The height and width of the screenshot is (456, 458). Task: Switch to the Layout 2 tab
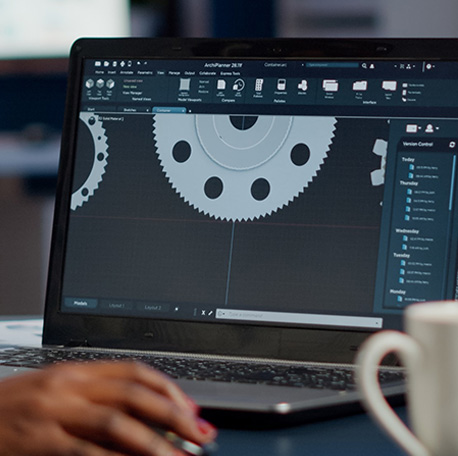point(153,307)
